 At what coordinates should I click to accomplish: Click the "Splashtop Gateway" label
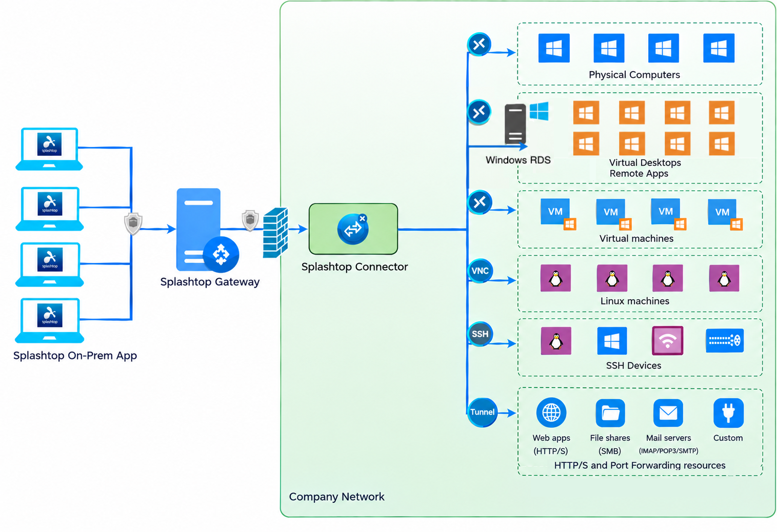(x=210, y=282)
